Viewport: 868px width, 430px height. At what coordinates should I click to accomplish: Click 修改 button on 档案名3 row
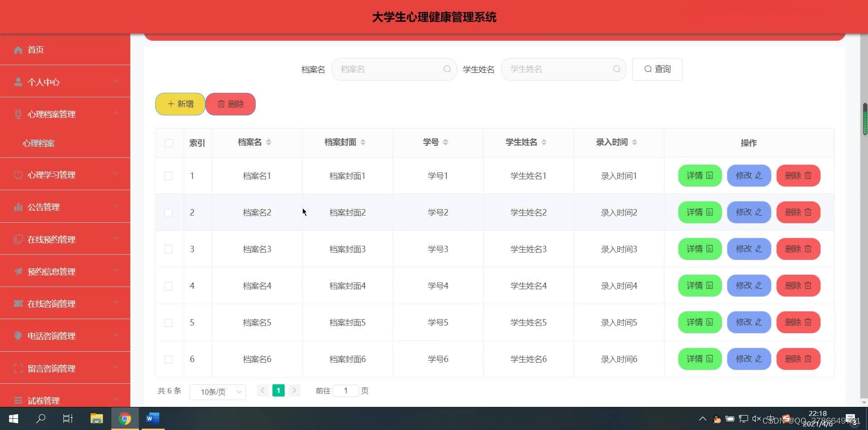click(x=748, y=248)
